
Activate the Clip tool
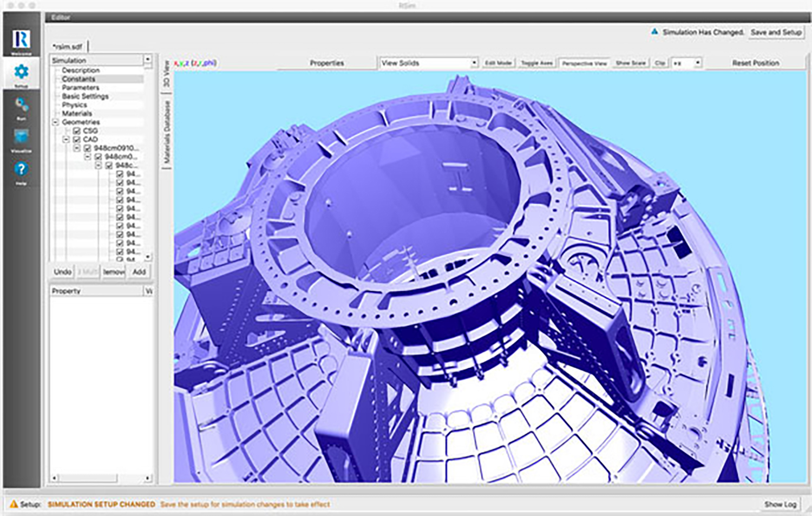[x=659, y=63]
